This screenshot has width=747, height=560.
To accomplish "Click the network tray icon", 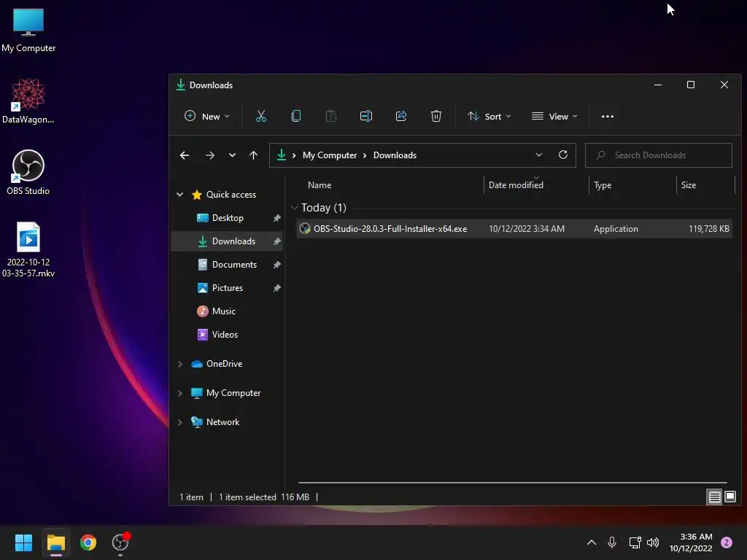I will tap(635, 542).
